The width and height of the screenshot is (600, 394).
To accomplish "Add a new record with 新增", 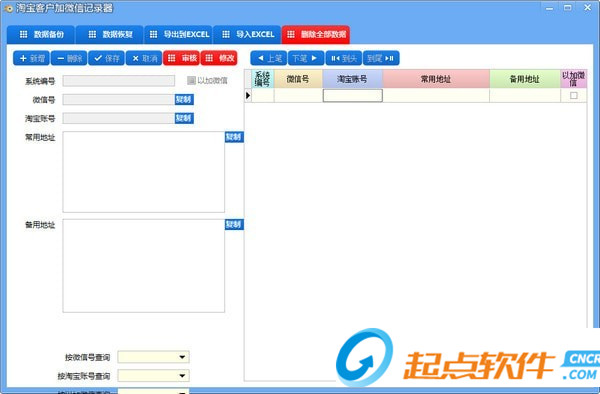I will click(x=32, y=58).
